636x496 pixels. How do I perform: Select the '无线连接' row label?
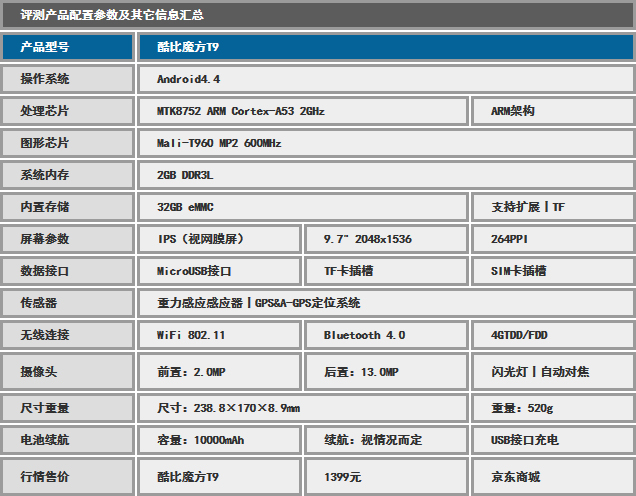click(68, 335)
